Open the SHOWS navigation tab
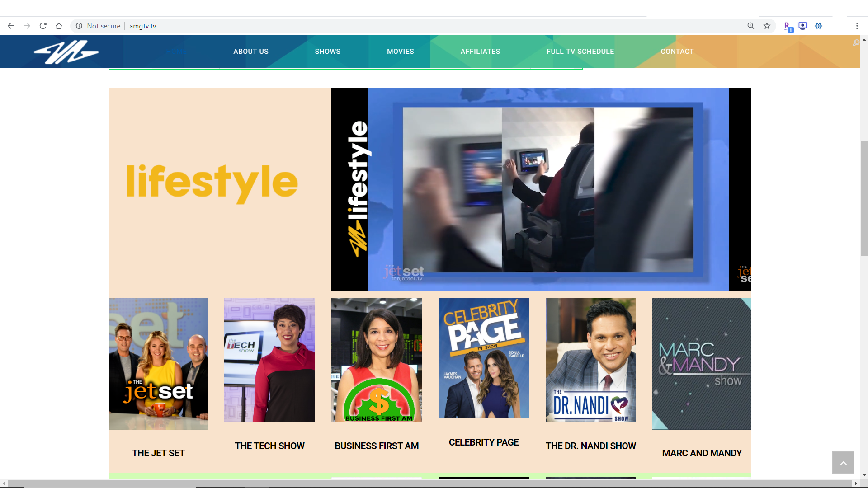The height and width of the screenshot is (488, 868). pyautogui.click(x=327, y=51)
